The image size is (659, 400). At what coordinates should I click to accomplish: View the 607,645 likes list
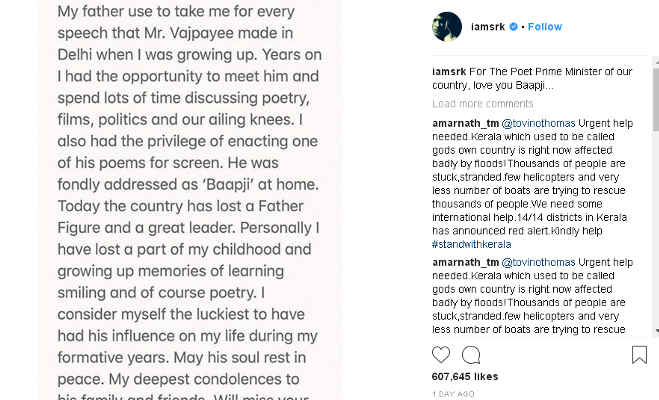(x=465, y=377)
